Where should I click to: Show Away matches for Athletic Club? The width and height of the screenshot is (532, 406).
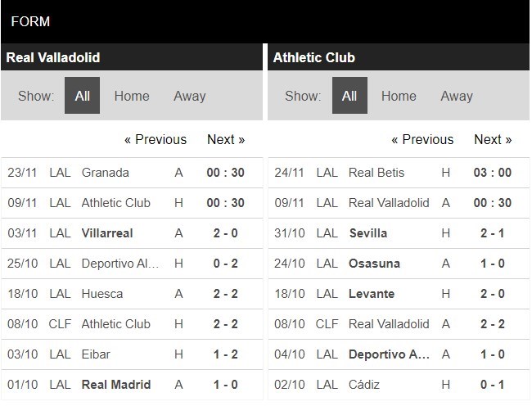[457, 96]
